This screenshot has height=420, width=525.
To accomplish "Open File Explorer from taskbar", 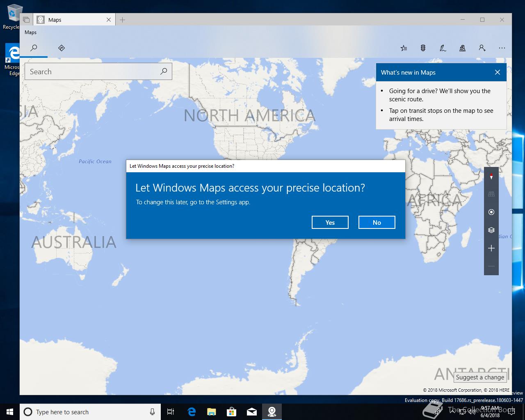I will pyautogui.click(x=211, y=412).
